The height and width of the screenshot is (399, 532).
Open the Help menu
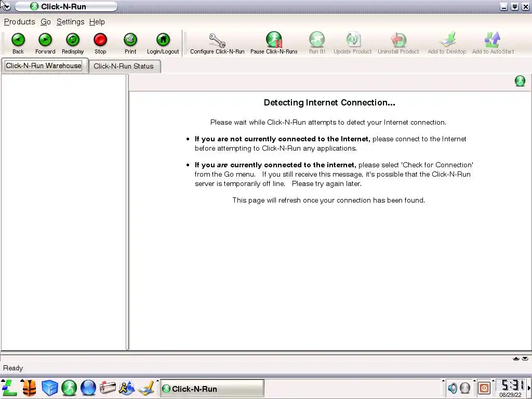[97, 22]
